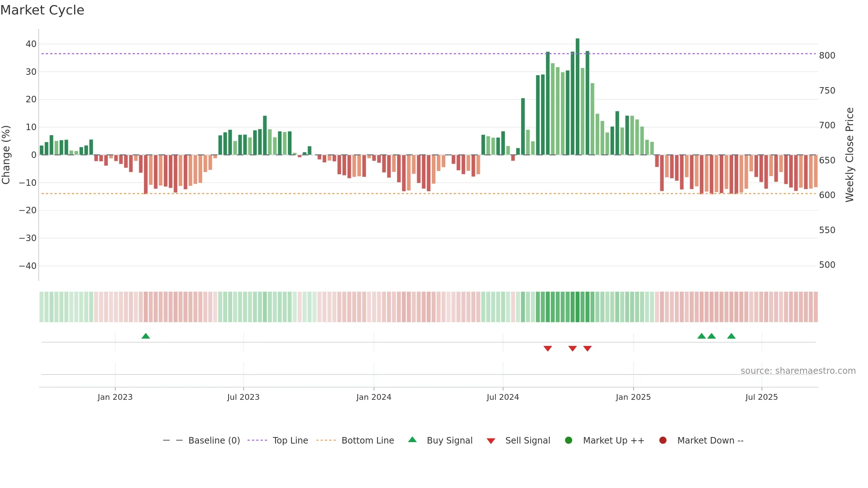Click the −40 change tick label
Image resolution: width=868 pixels, height=488 pixels.
[x=28, y=266]
